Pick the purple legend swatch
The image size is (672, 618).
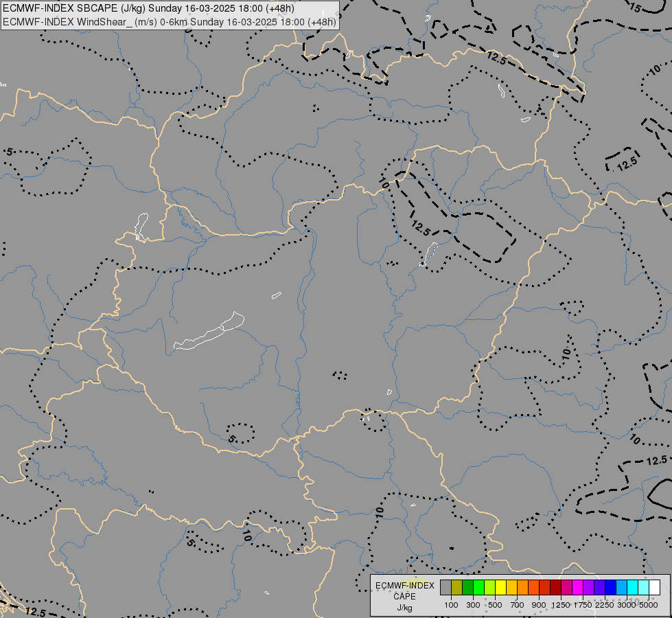588,587
